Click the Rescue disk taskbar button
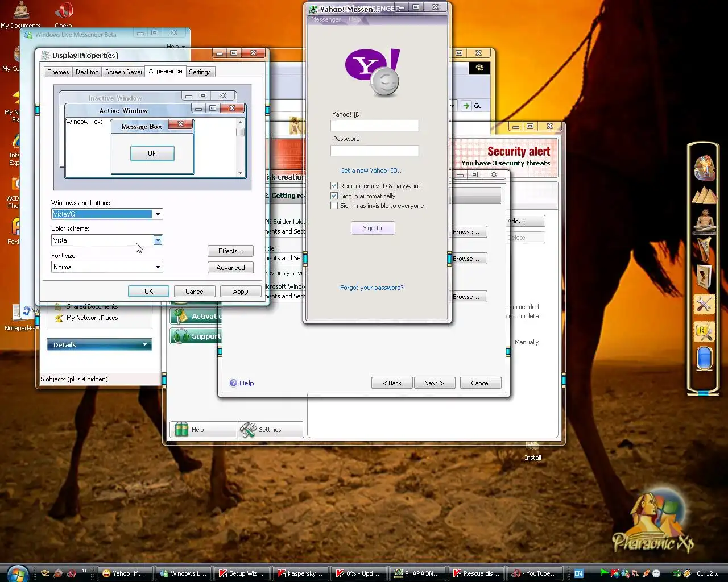 pyautogui.click(x=475, y=573)
